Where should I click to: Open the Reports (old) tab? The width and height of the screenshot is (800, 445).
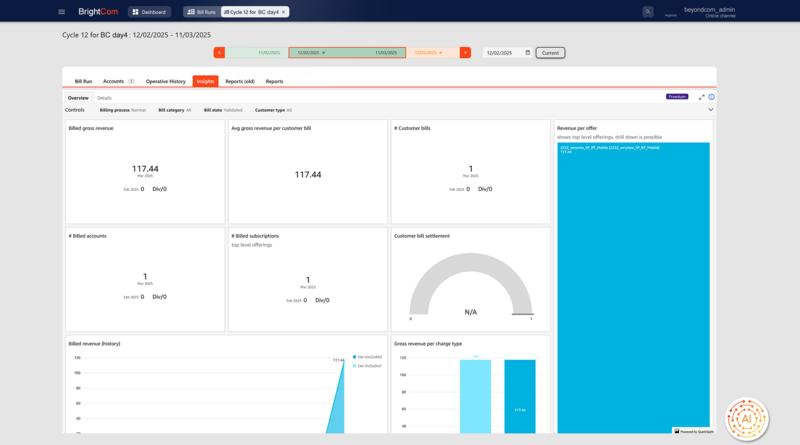pos(240,81)
